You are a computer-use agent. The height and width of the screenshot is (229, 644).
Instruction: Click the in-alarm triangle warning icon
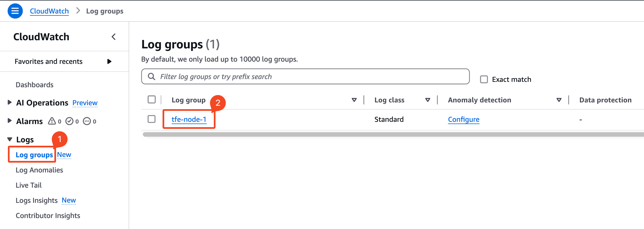pos(52,121)
